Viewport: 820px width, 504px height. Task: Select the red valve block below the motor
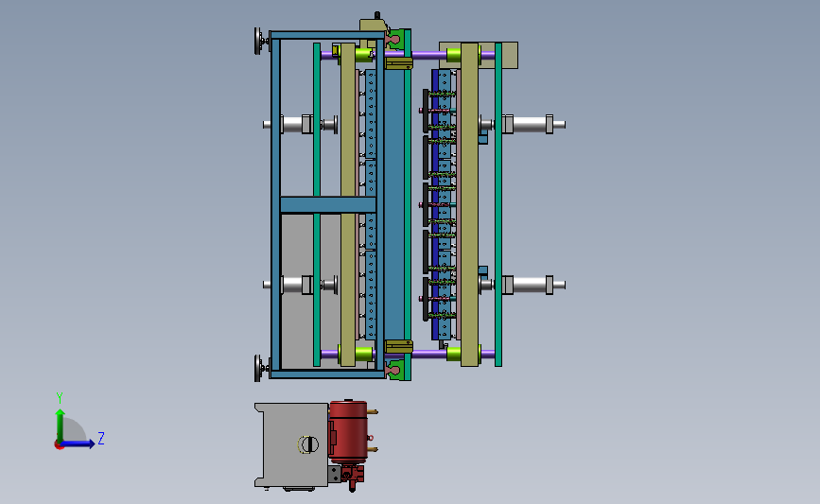point(353,476)
